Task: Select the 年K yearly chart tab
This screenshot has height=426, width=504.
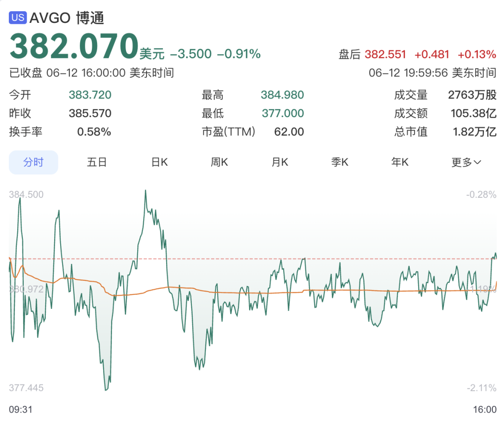Action: [400, 162]
